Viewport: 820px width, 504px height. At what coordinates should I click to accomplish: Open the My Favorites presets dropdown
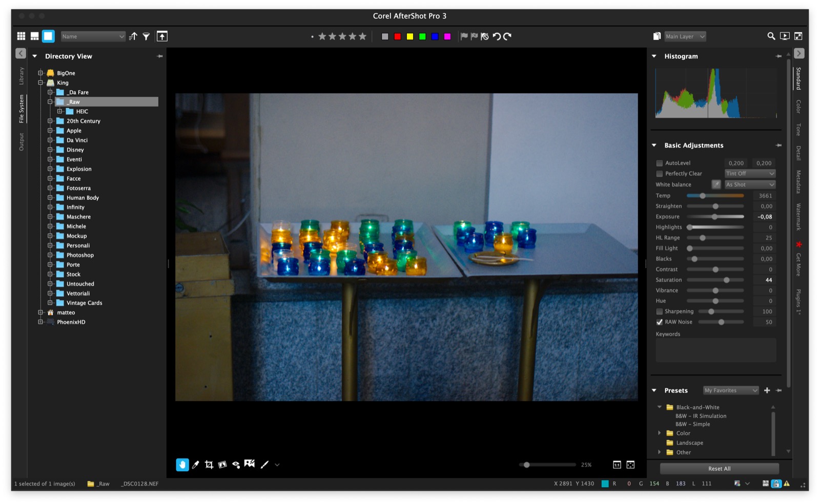pyautogui.click(x=730, y=390)
